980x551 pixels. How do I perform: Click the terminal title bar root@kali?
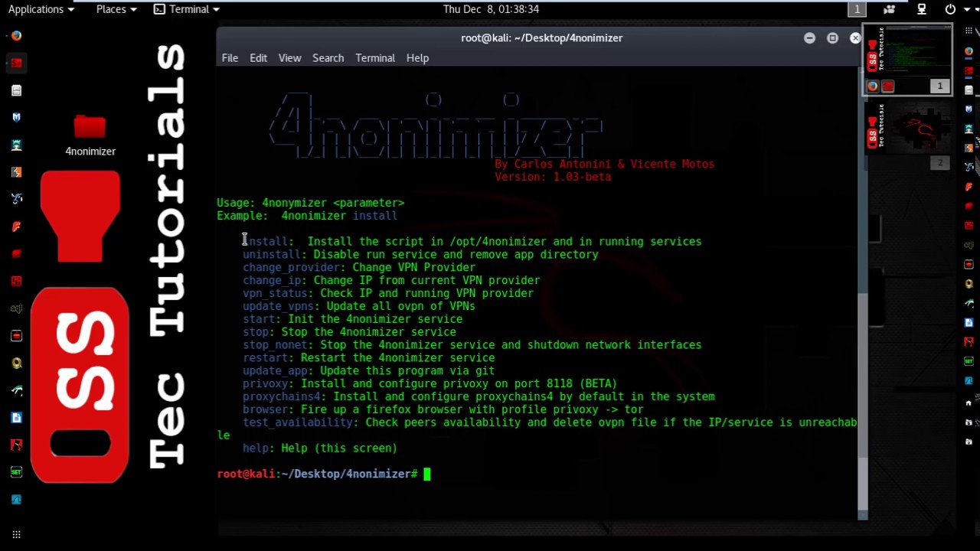[x=541, y=37]
